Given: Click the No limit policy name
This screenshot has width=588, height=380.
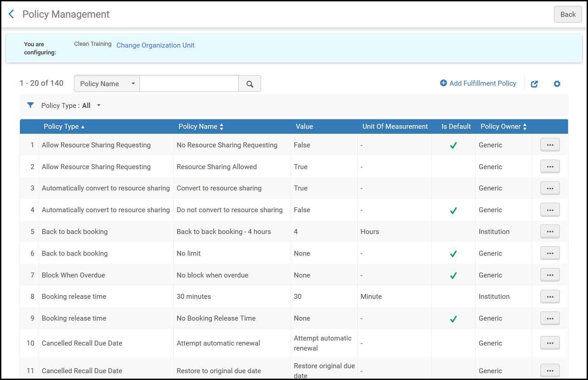Looking at the screenshot, I should click(x=189, y=253).
